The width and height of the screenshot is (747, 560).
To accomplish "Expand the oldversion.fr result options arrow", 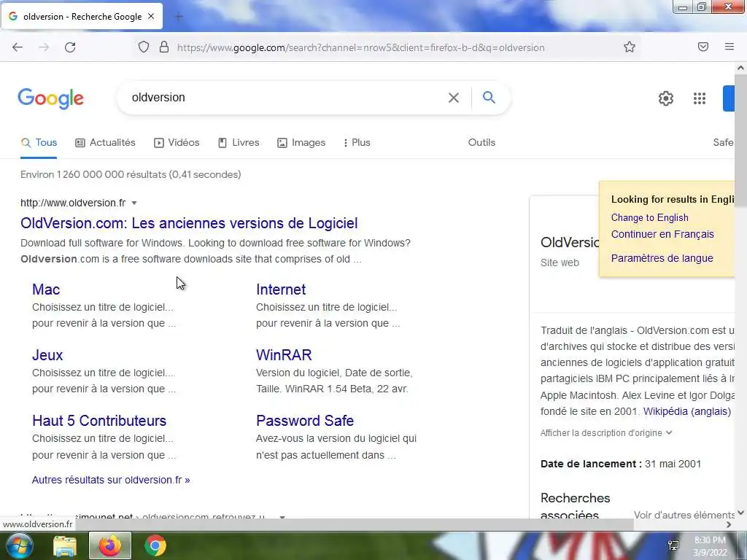I will [x=134, y=203].
